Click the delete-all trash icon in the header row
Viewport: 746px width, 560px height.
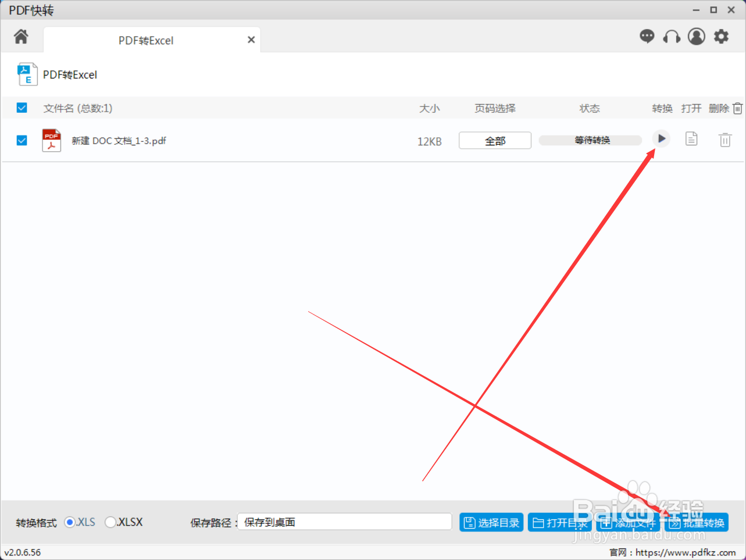pyautogui.click(x=737, y=108)
